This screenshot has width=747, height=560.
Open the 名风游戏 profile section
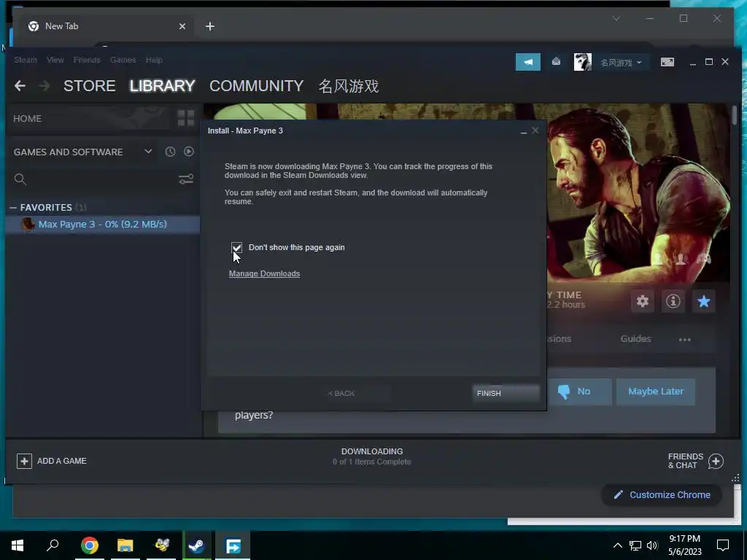pyautogui.click(x=349, y=86)
